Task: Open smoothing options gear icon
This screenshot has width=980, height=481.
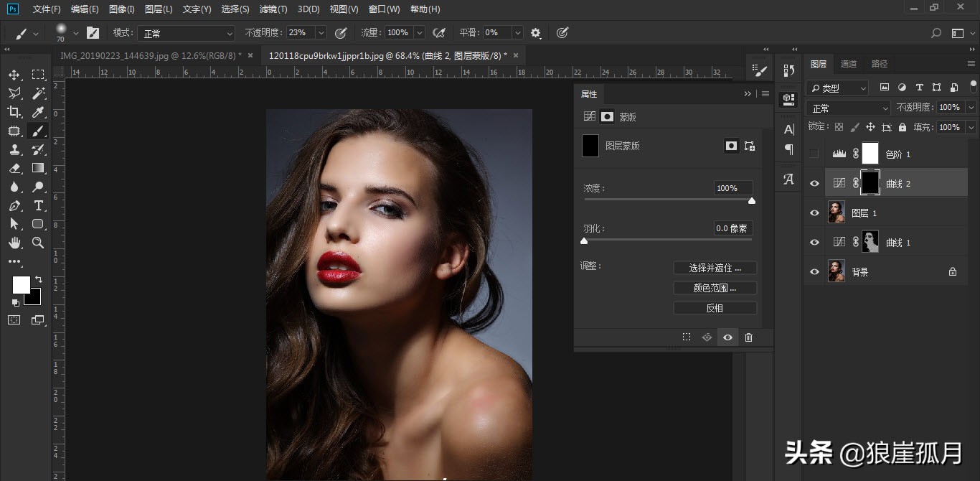Action: (x=536, y=33)
